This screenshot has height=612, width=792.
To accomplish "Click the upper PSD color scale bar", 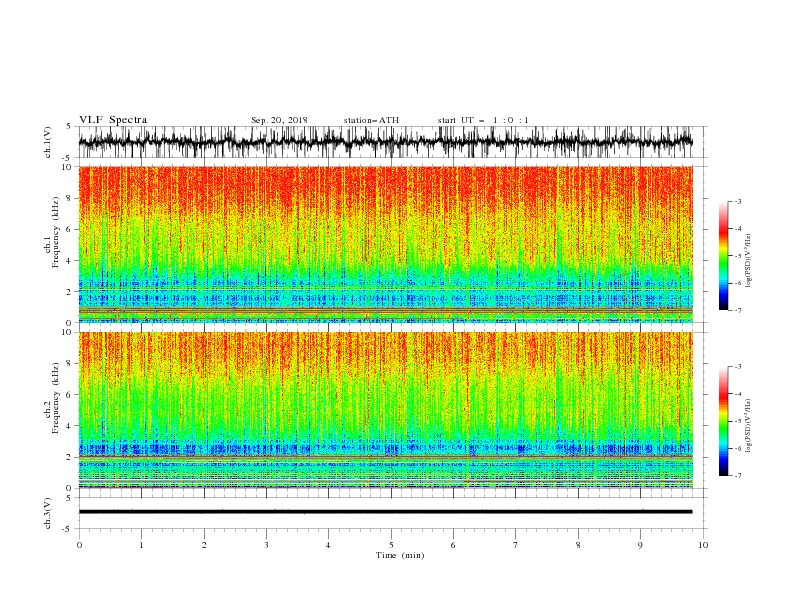I will tap(724, 256).
